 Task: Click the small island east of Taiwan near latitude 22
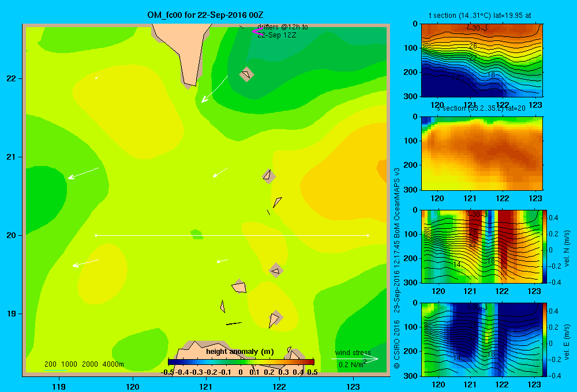[x=246, y=74]
